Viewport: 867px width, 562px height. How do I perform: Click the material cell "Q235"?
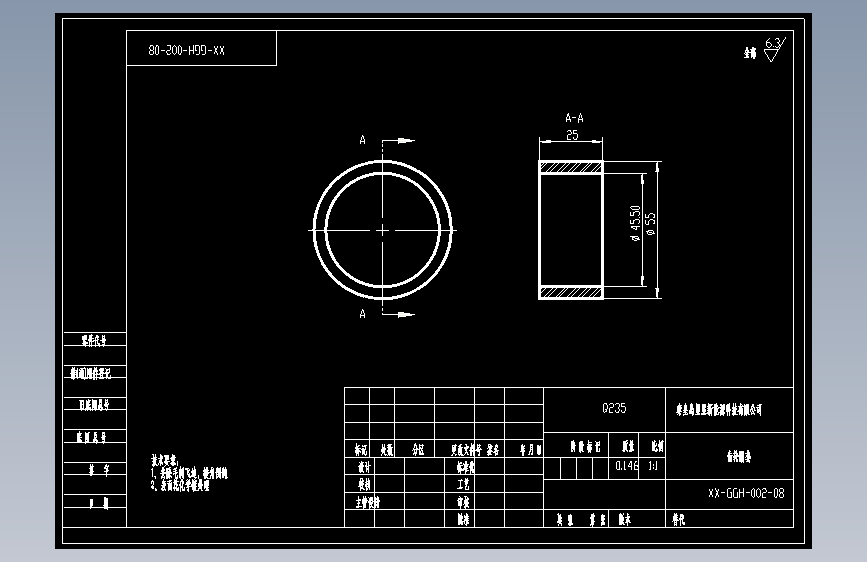(614, 408)
